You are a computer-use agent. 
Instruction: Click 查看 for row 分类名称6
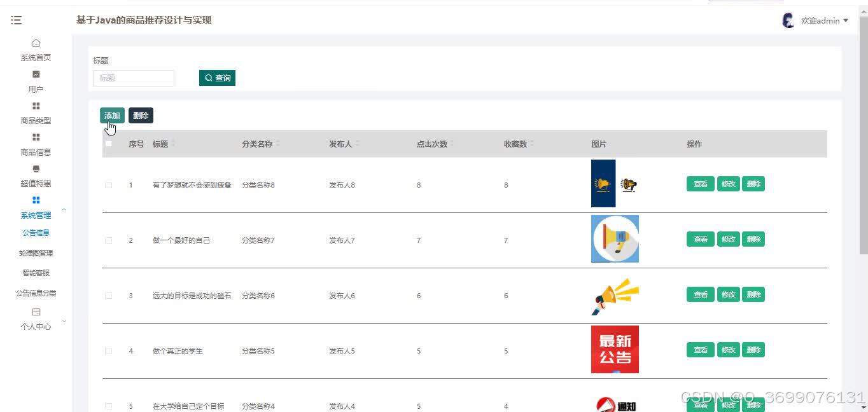click(x=701, y=294)
